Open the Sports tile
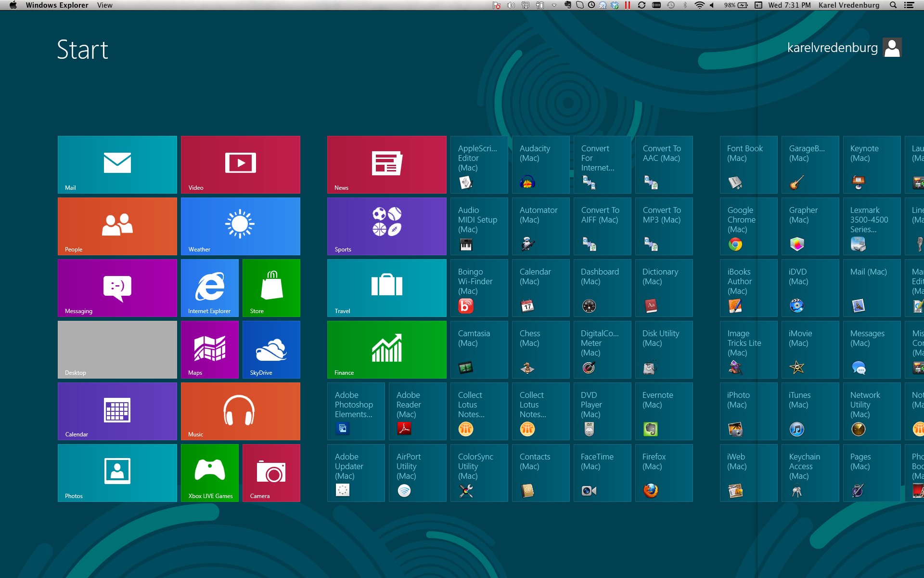 click(387, 226)
